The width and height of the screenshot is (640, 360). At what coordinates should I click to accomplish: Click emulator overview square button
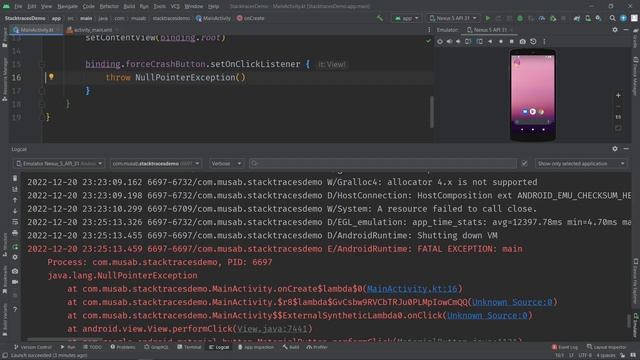coord(511,42)
